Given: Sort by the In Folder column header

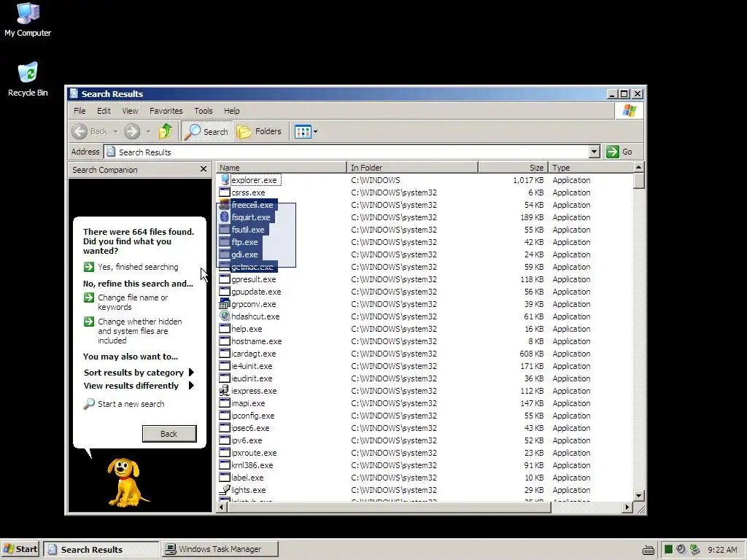Looking at the screenshot, I should 413,168.
